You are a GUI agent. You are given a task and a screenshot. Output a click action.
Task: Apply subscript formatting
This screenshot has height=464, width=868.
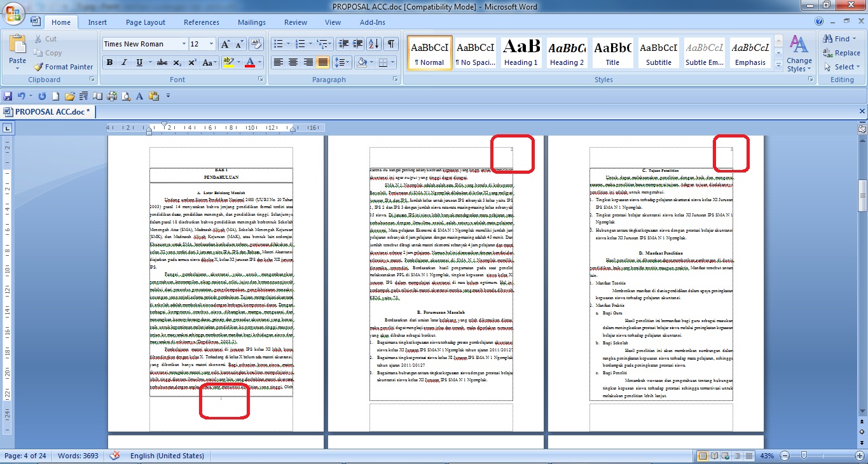point(177,62)
